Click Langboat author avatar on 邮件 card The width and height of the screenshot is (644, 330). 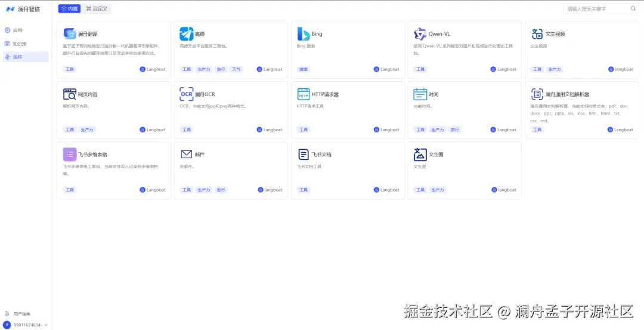click(x=261, y=190)
